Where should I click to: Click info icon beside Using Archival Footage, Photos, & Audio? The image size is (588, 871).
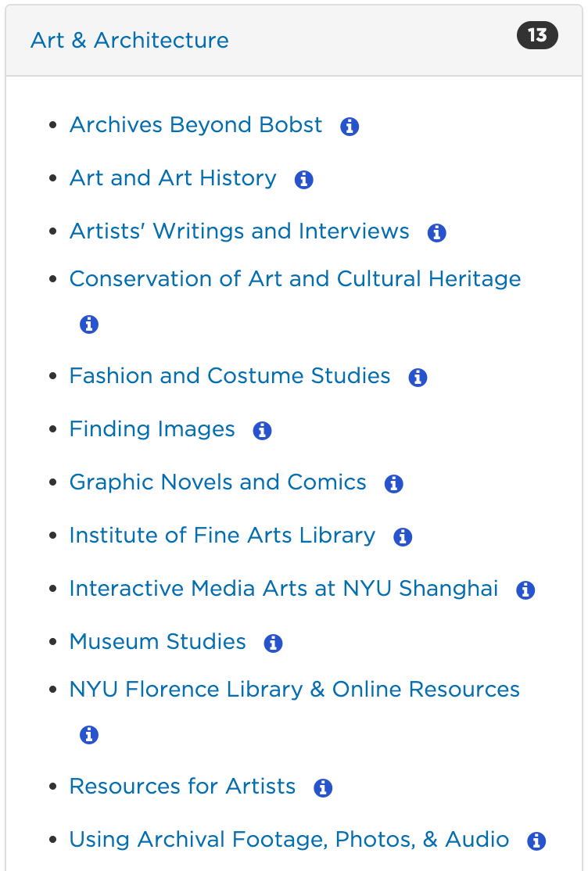(x=536, y=841)
